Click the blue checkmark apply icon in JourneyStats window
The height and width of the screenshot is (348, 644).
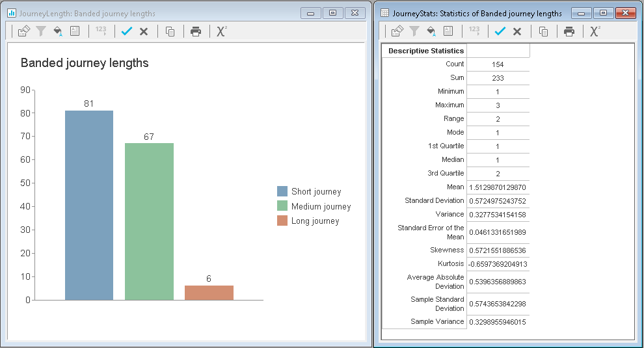tap(500, 31)
